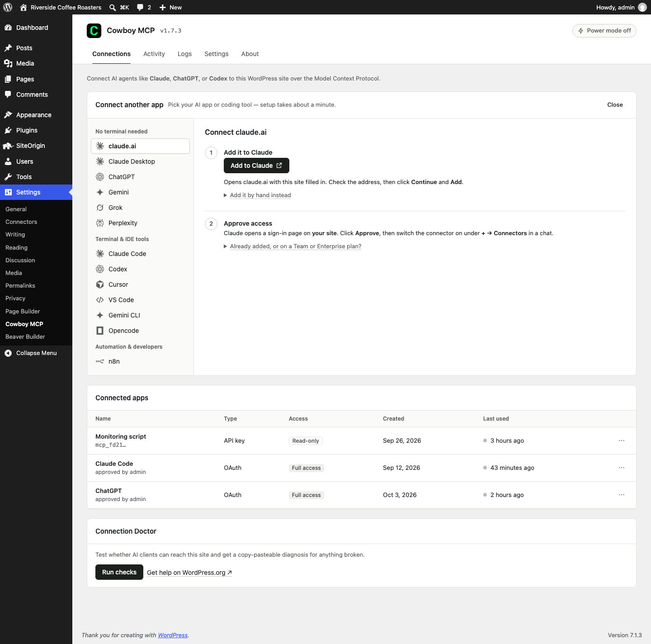Toggle Power mode off button
Viewport: 651px width, 644px height.
(604, 31)
